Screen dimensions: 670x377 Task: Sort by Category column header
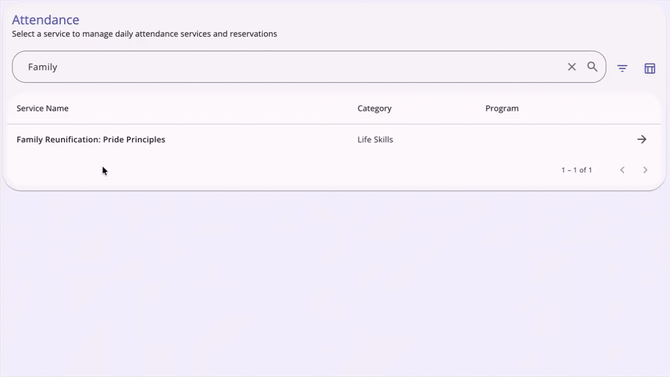[x=374, y=108]
